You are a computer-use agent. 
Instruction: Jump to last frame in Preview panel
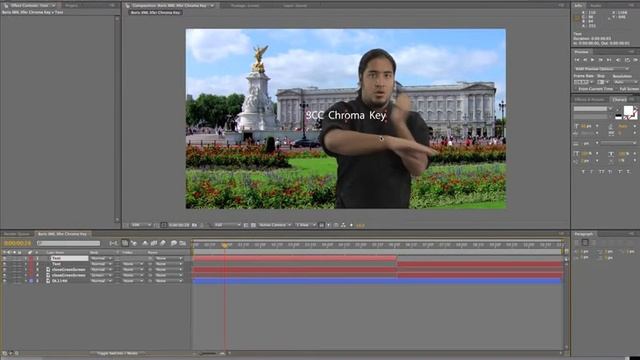609,60
